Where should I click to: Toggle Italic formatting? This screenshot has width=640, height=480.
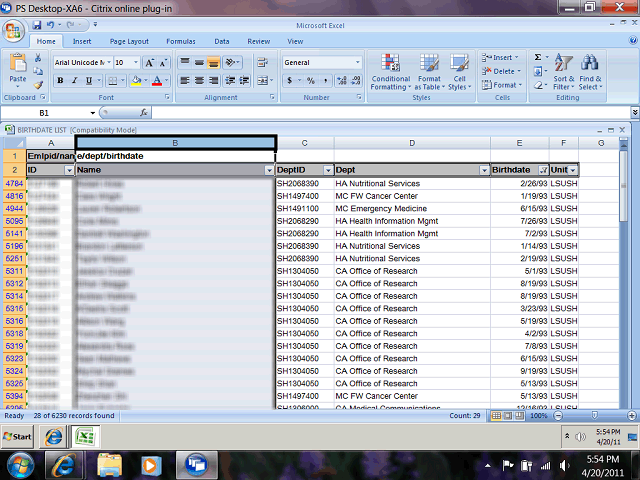coord(74,80)
